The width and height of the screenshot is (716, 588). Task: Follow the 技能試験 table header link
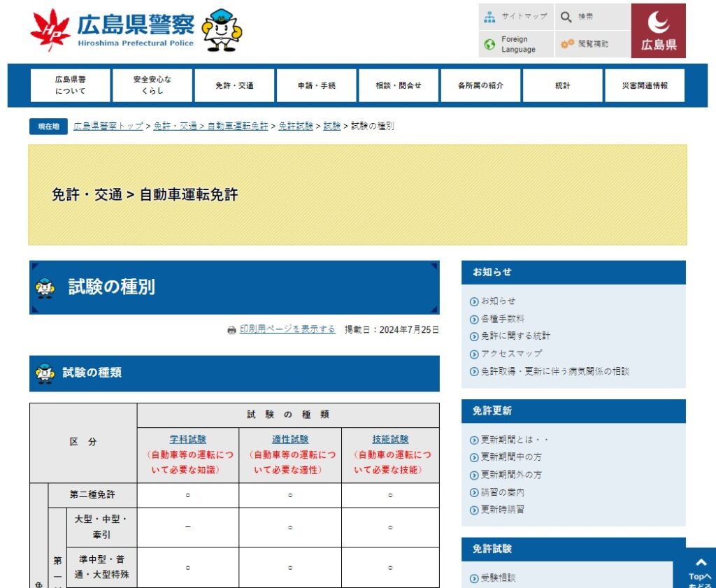[390, 440]
